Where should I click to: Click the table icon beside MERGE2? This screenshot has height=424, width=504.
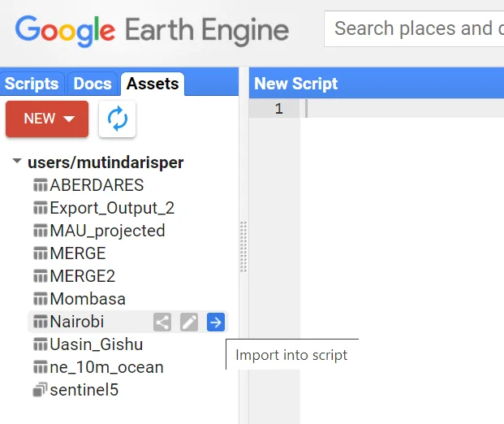(41, 276)
